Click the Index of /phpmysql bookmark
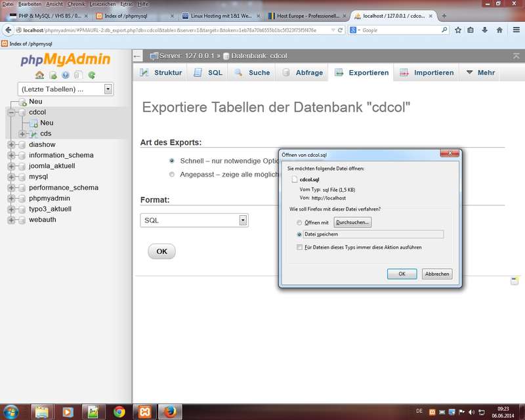This screenshot has height=420, width=525. (x=27, y=44)
